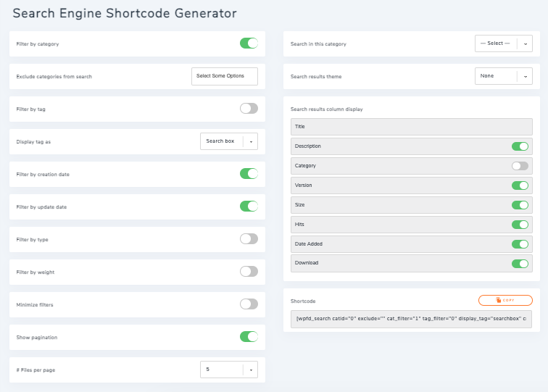Click the shortcode text field
The height and width of the screenshot is (392, 548).
pyautogui.click(x=411, y=319)
